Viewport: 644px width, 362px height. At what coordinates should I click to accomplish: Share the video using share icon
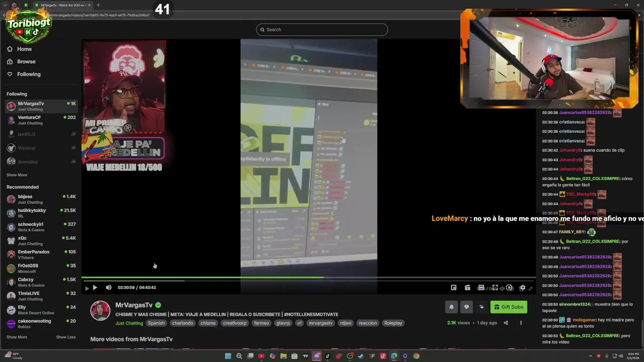506,323
